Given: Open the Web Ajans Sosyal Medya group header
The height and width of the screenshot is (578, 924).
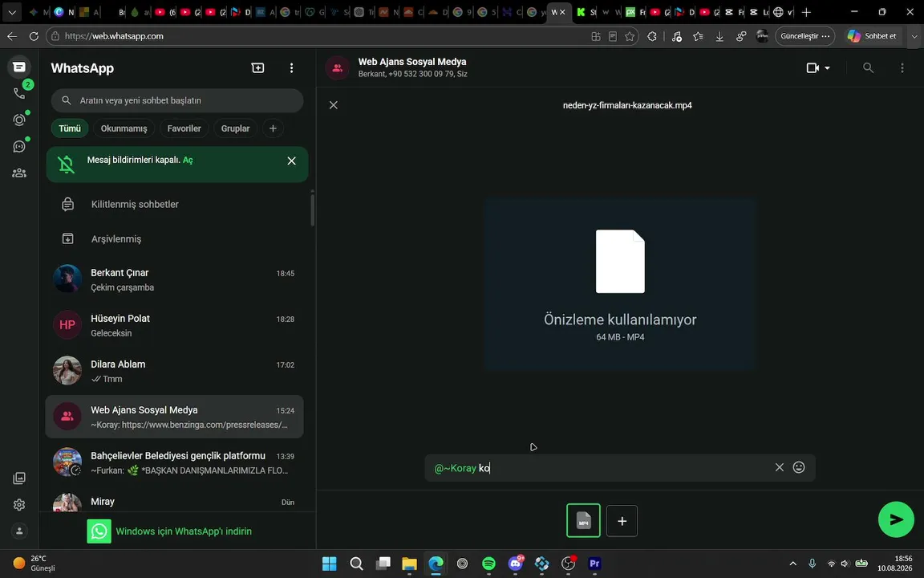Looking at the screenshot, I should point(412,67).
